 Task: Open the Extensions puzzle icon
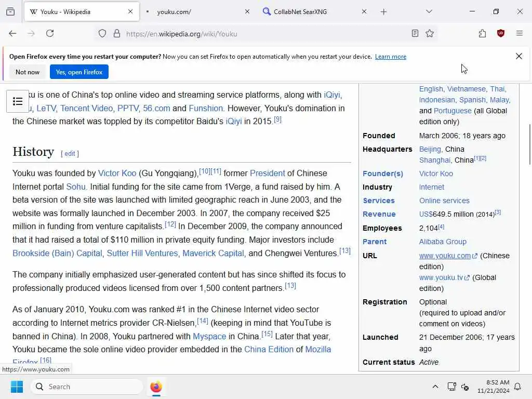point(482,33)
